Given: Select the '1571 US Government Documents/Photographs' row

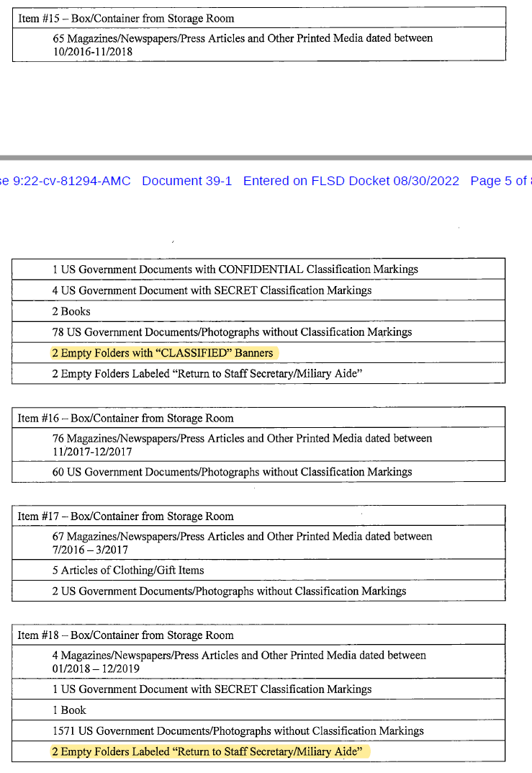Looking at the screenshot, I should point(258,730).
